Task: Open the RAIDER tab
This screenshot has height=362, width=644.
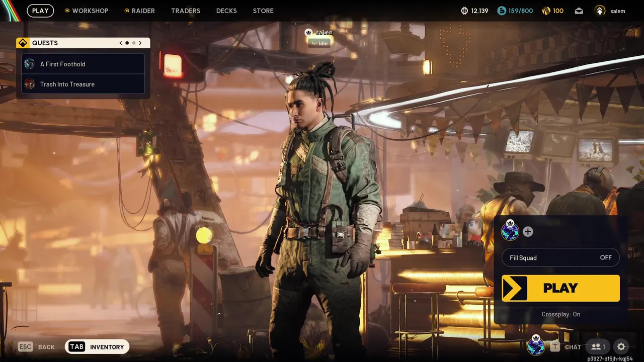Action: click(x=139, y=11)
